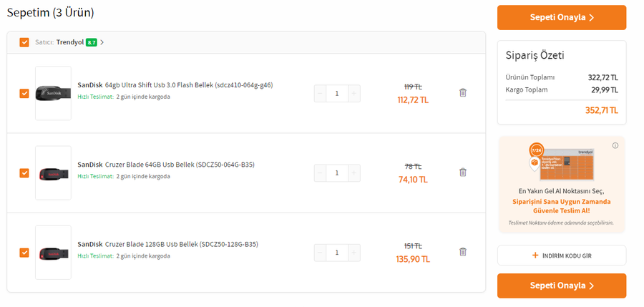The height and width of the screenshot is (307, 644).
Task: Uncheck the 64gb Ultra Shift product checkbox
Action: [24, 93]
